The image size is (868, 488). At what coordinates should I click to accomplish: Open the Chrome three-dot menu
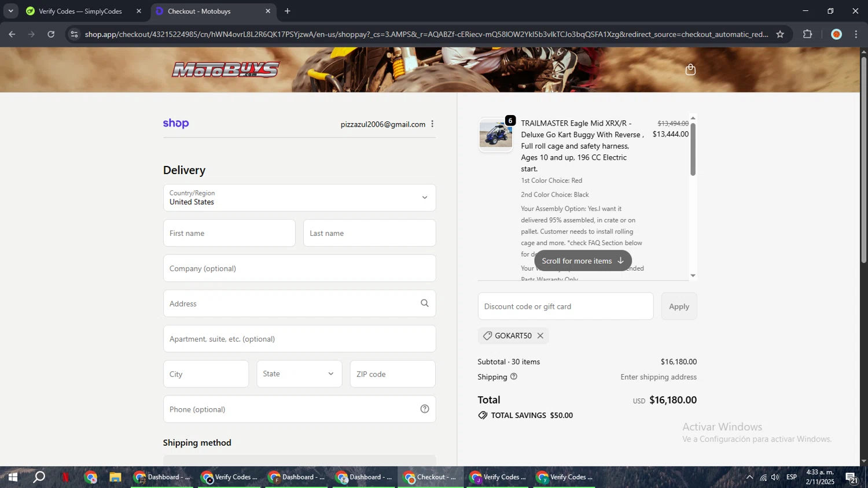(x=856, y=34)
